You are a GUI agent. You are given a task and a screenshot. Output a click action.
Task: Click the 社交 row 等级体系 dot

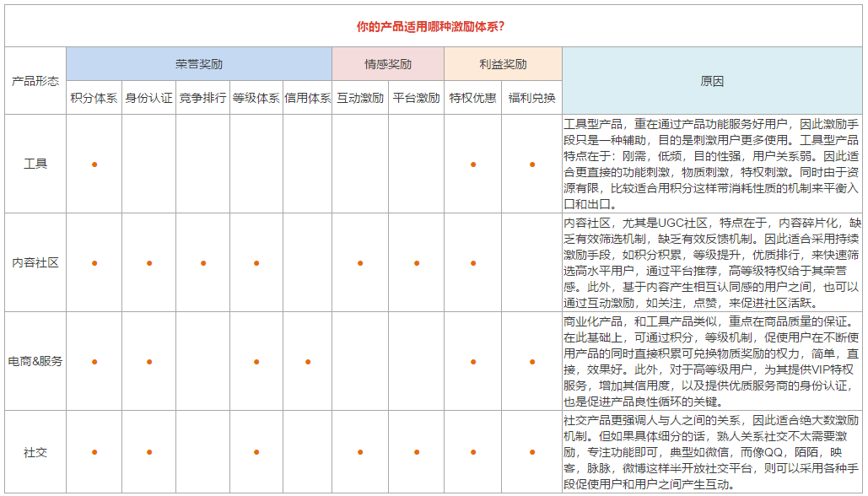coord(256,452)
